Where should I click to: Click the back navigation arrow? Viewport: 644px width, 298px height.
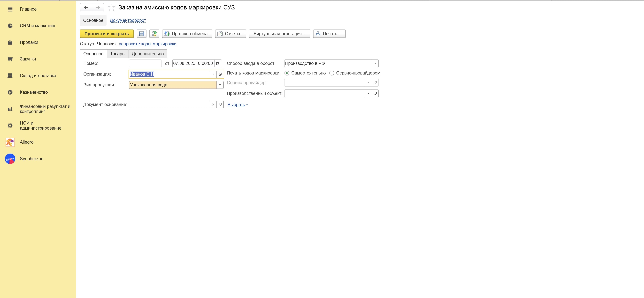86,7
